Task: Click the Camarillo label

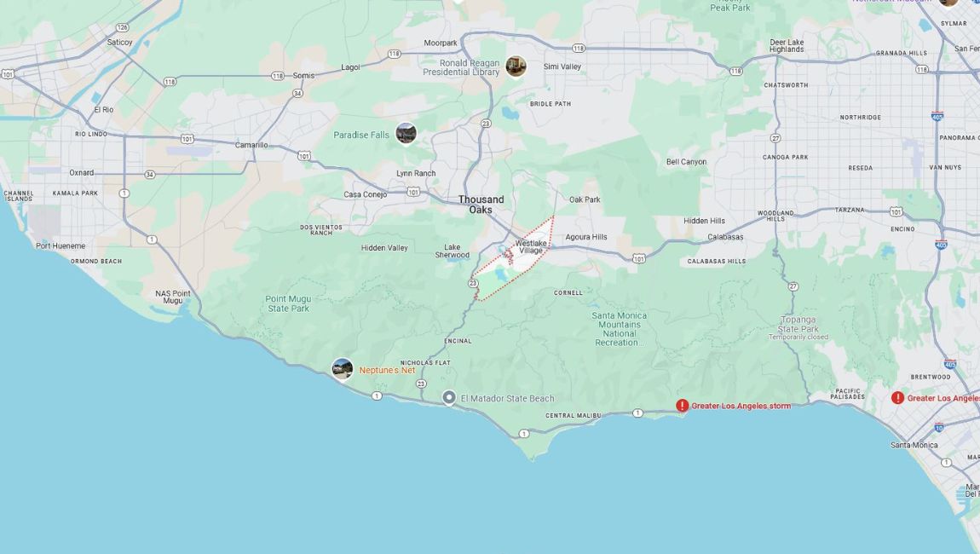Action: coord(251,145)
